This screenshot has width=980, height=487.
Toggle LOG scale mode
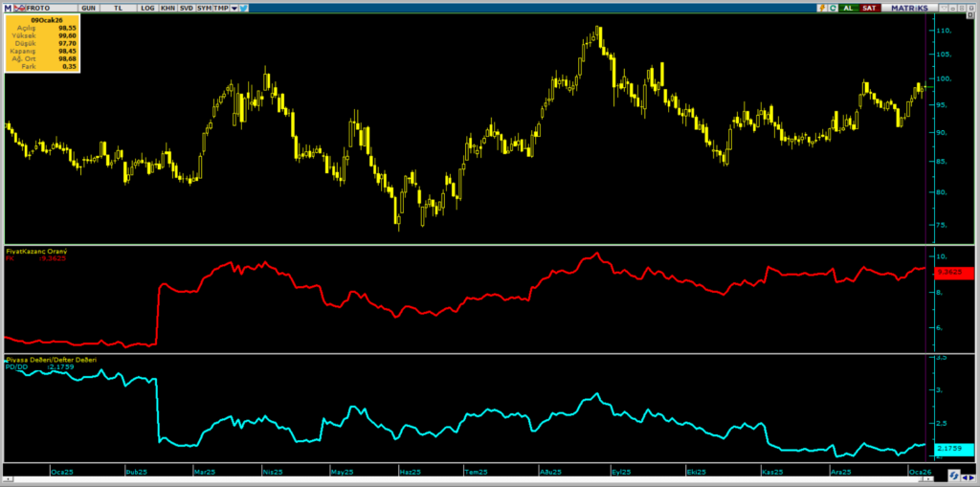tap(146, 7)
